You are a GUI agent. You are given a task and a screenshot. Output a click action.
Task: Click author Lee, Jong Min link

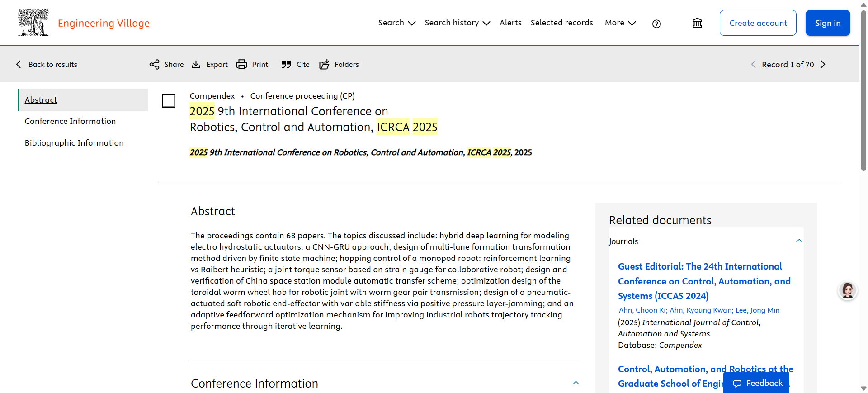pos(758,310)
